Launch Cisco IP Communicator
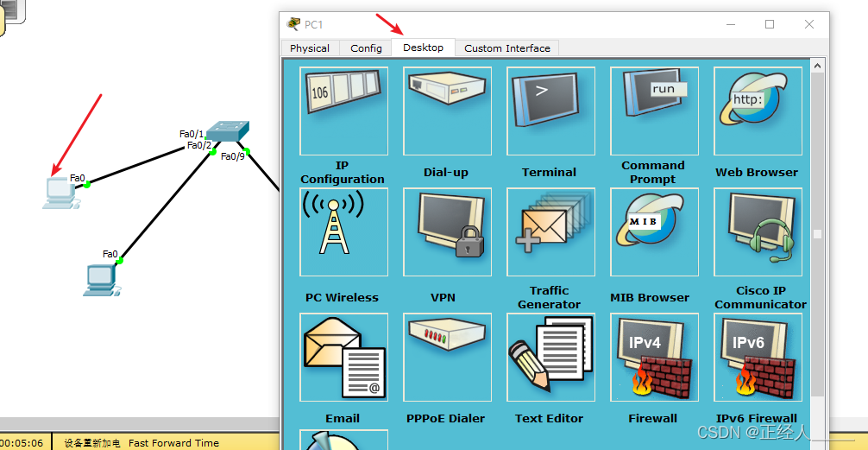 coord(758,231)
